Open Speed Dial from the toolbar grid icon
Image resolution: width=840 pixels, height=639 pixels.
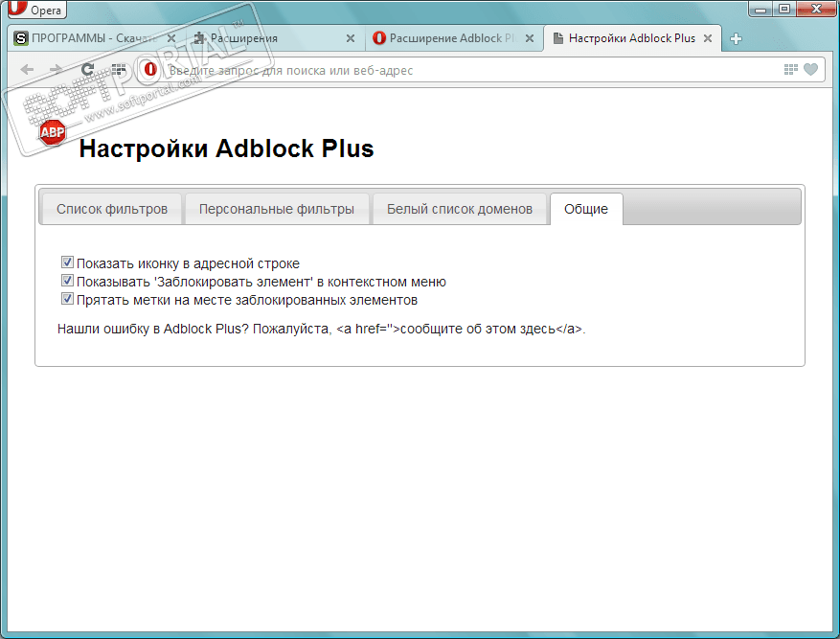pos(119,70)
